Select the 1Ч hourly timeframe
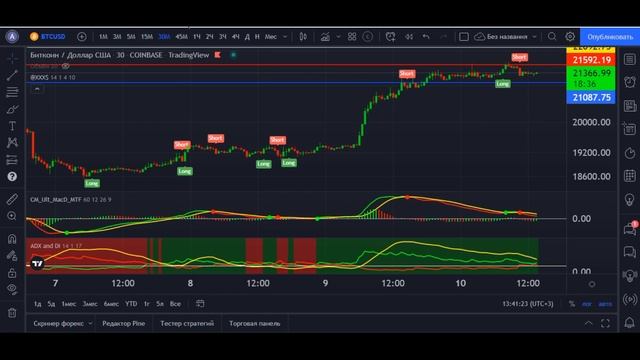The height and width of the screenshot is (360, 640). (x=197, y=37)
